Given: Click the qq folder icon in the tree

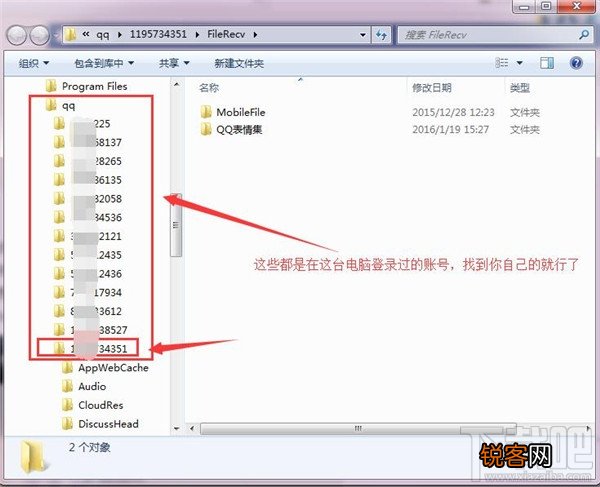Looking at the screenshot, I should coord(51,105).
